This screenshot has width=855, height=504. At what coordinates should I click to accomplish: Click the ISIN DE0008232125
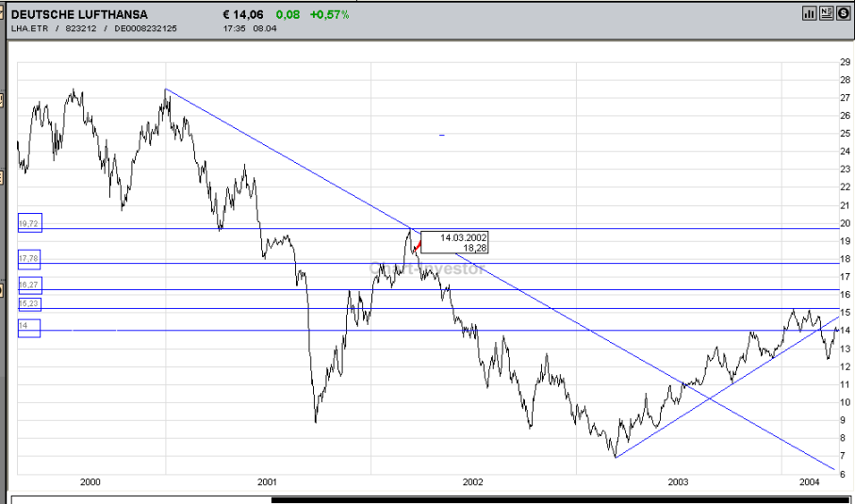[x=145, y=28]
